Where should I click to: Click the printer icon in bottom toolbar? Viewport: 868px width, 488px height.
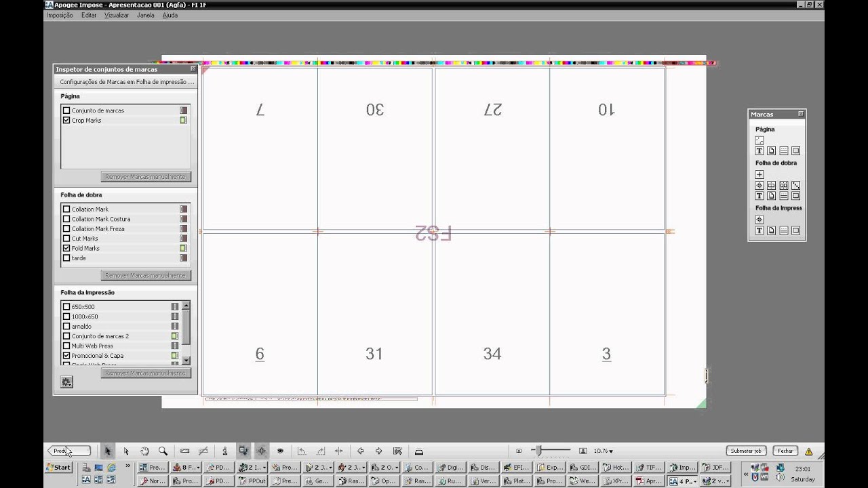(x=418, y=451)
